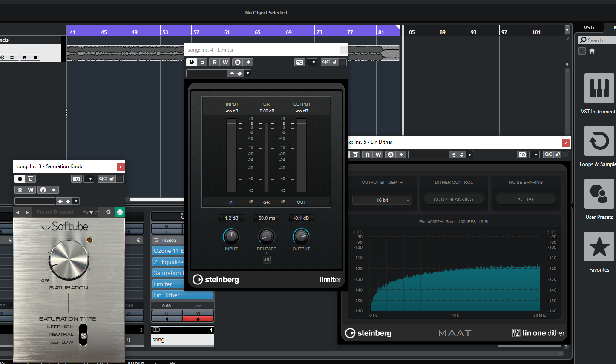Switch to setting A in Limiter window
This screenshot has width=616, height=364.
click(x=238, y=62)
